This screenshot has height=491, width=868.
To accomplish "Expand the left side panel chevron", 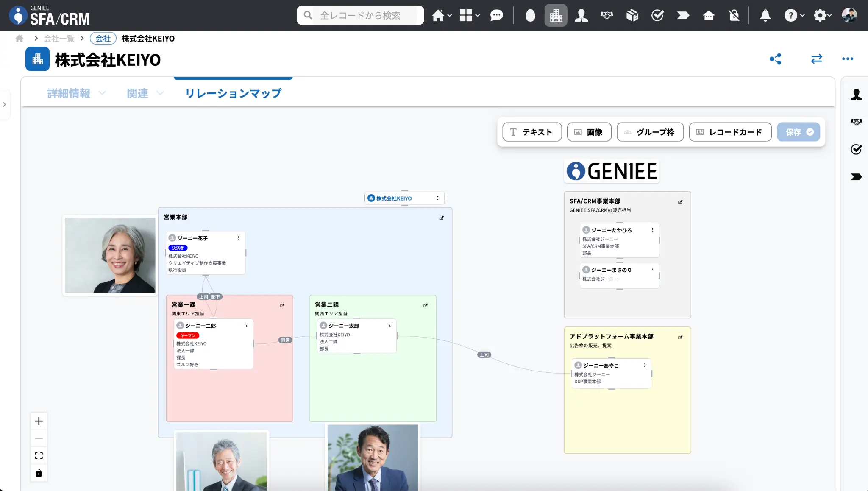I will click(x=4, y=104).
